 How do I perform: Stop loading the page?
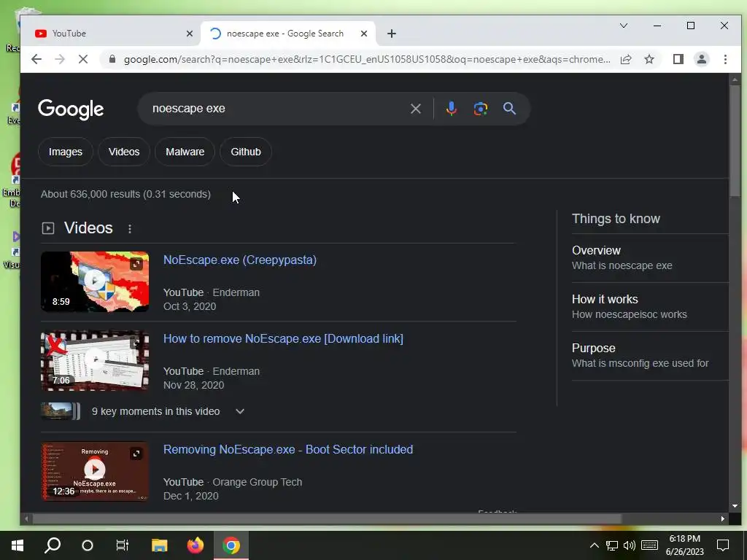(83, 59)
